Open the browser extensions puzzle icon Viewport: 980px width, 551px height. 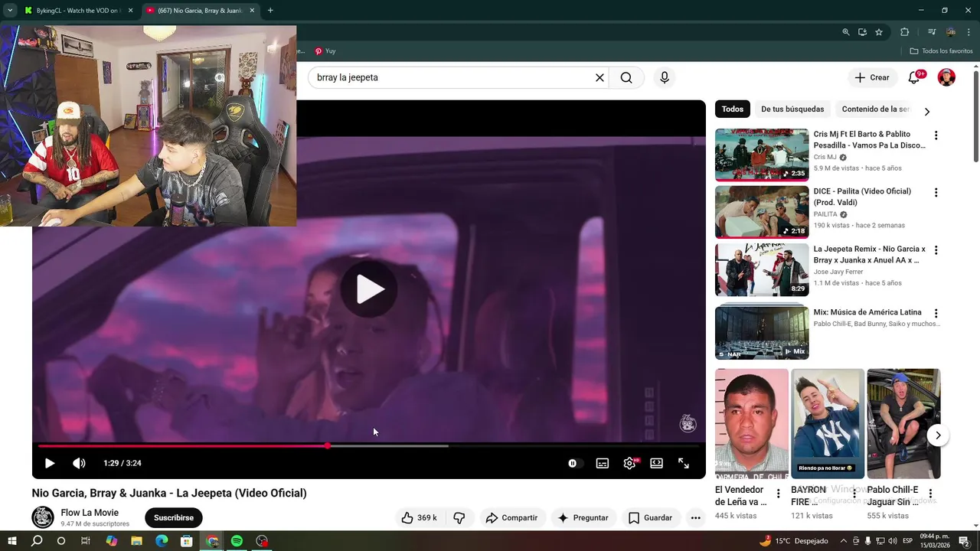coord(905,32)
